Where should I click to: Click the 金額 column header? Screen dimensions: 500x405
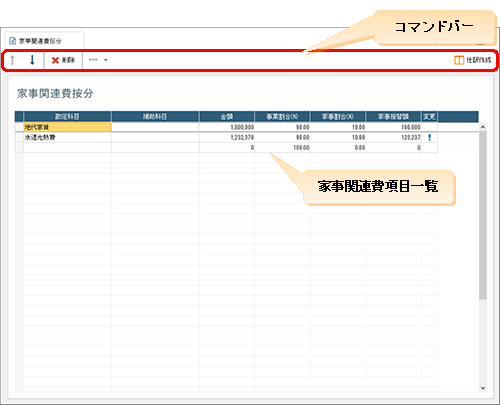click(x=227, y=116)
